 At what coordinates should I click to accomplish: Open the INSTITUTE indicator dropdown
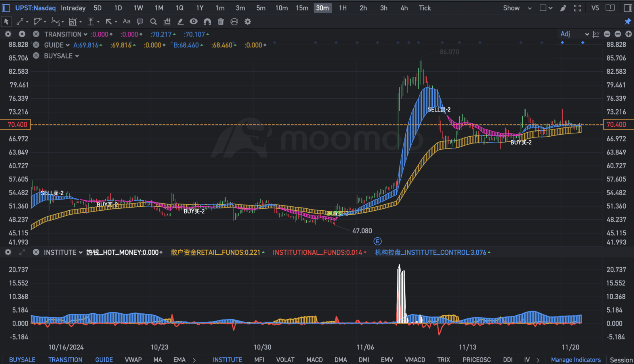pyautogui.click(x=80, y=252)
